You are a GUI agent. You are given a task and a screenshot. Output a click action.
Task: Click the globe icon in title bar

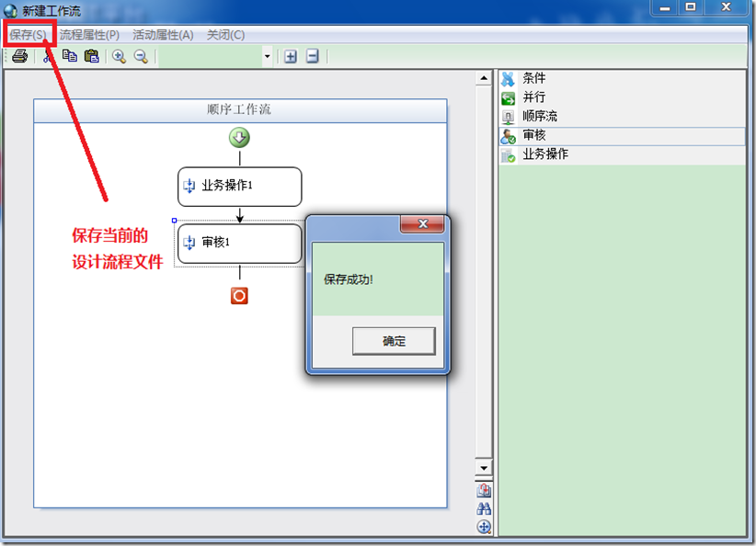click(x=10, y=11)
